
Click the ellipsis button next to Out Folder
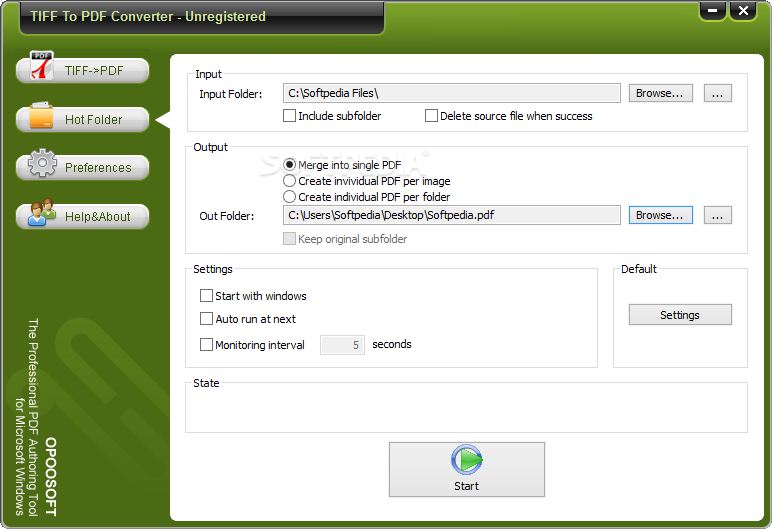717,215
